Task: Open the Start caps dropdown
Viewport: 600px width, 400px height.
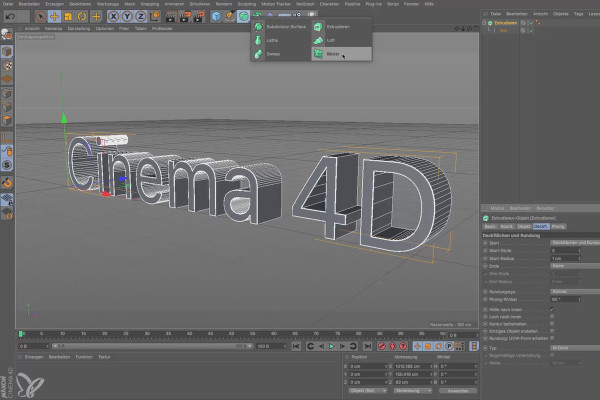Action: pos(575,243)
